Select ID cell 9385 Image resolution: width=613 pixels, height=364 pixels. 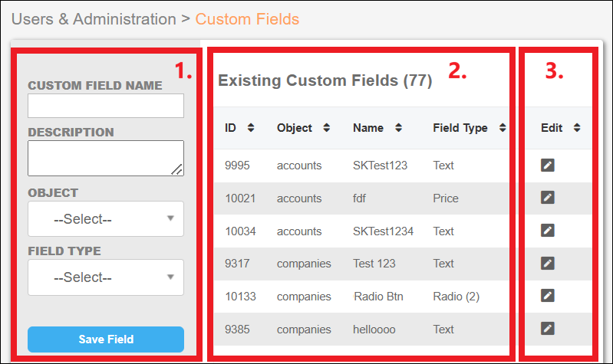click(x=237, y=330)
